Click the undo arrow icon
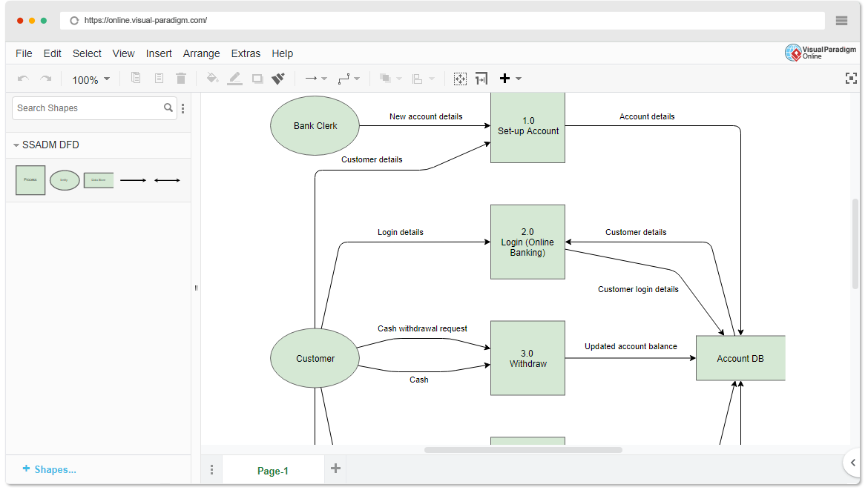 pos(22,78)
